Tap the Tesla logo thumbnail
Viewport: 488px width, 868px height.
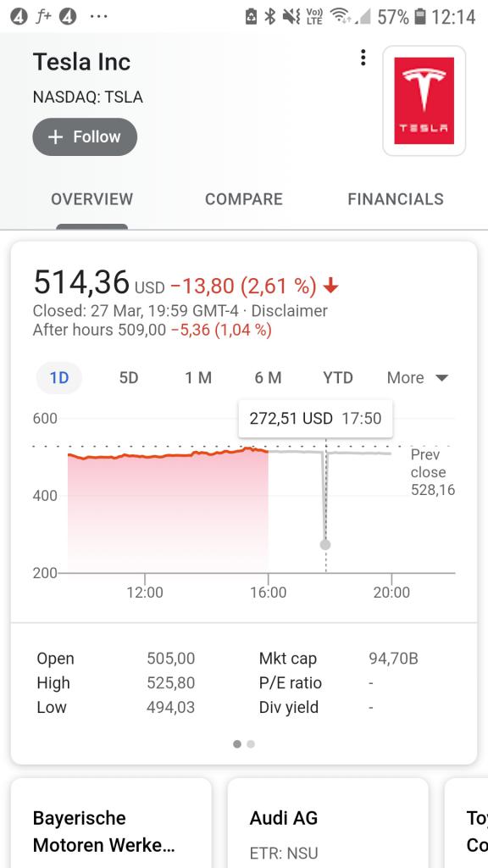pyautogui.click(x=424, y=101)
